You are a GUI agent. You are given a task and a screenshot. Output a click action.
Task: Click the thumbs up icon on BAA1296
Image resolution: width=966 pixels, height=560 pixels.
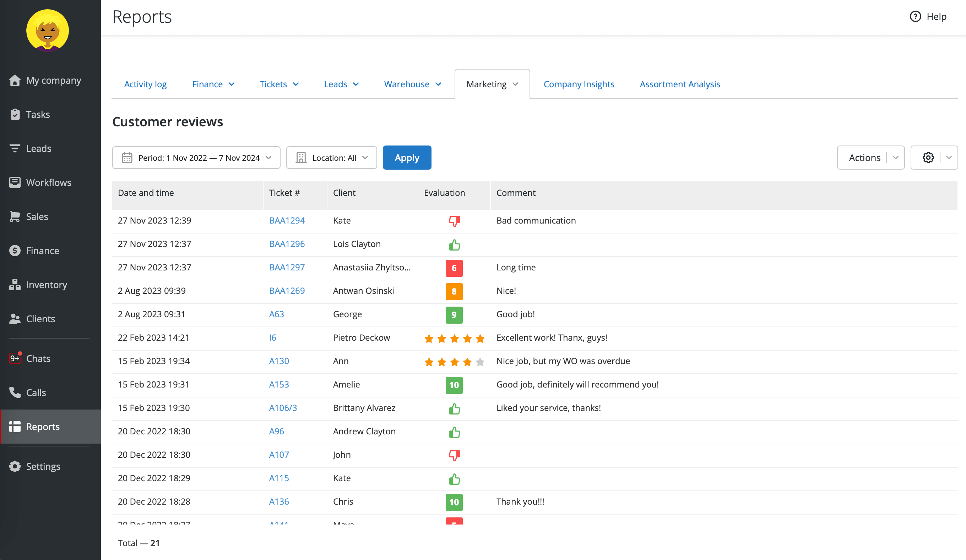coord(454,244)
